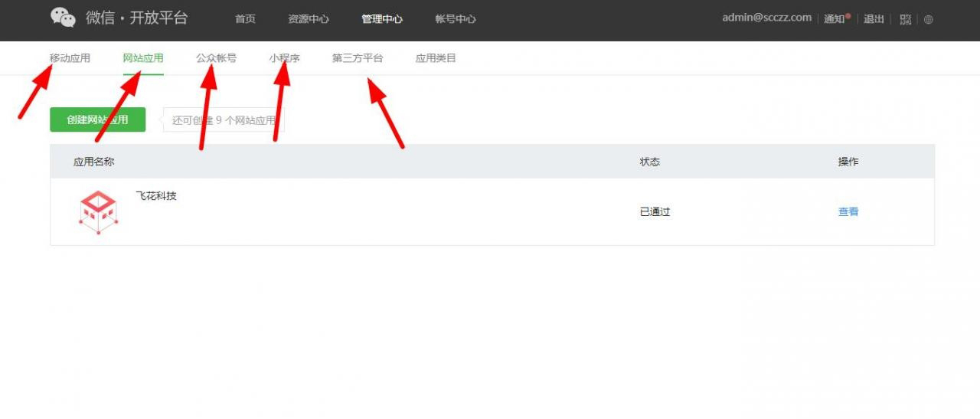Click the admin@scczz.com account name
980x419 pixels.
click(x=766, y=18)
